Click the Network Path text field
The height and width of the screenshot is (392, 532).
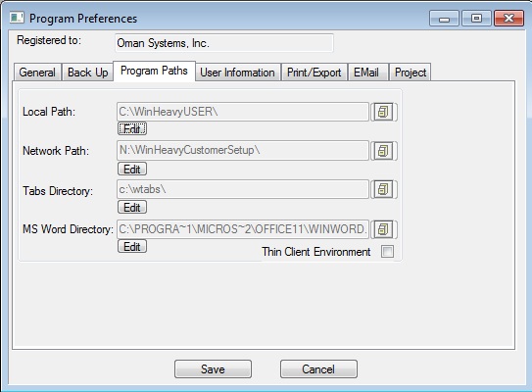tap(243, 150)
